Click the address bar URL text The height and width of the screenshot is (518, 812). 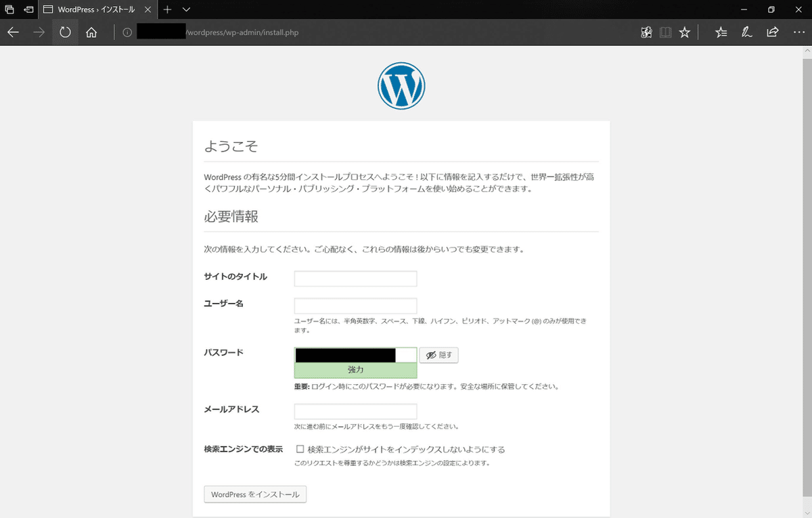[242, 32]
